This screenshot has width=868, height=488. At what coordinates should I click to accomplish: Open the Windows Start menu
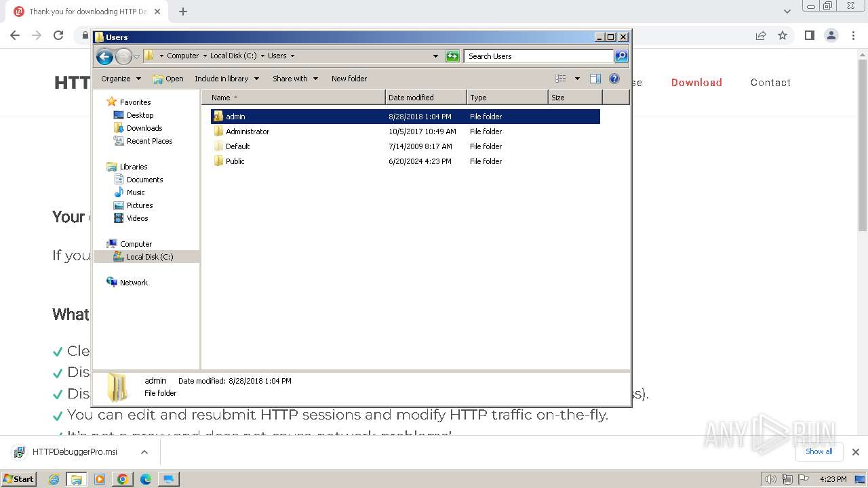click(18, 479)
